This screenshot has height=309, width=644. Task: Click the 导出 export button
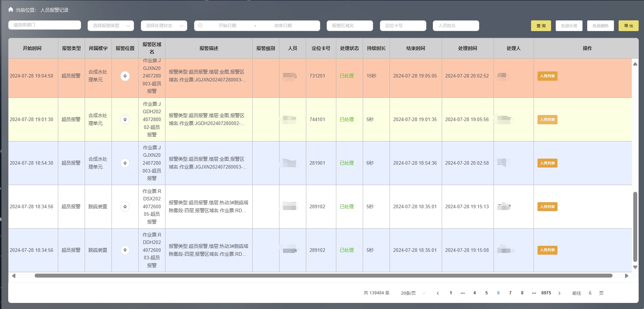628,26
